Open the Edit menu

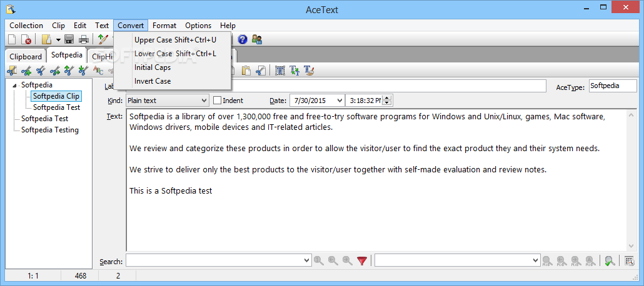point(80,26)
